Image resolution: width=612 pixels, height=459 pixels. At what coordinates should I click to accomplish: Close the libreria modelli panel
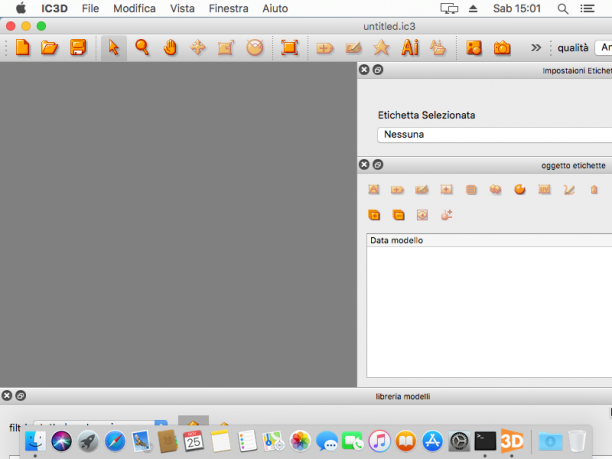7,396
